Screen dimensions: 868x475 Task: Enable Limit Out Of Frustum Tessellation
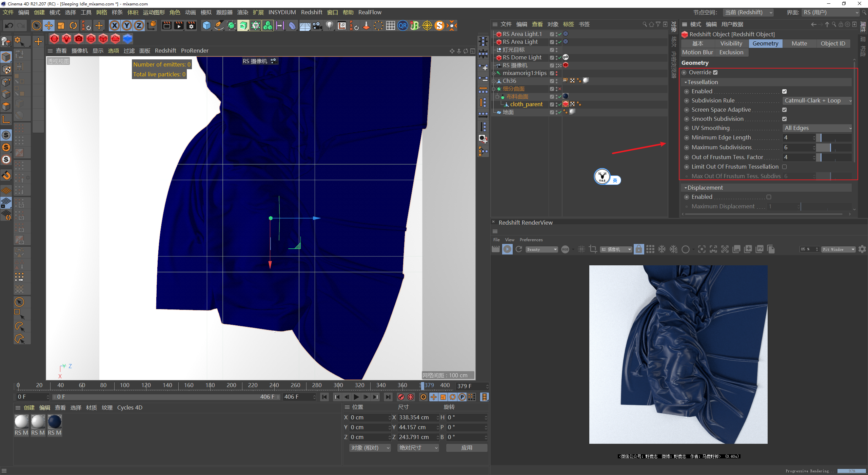pos(784,167)
